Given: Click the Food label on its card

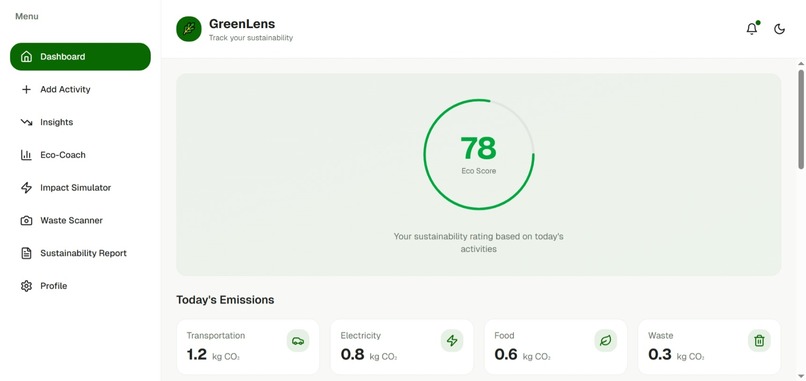Looking at the screenshot, I should [x=504, y=336].
